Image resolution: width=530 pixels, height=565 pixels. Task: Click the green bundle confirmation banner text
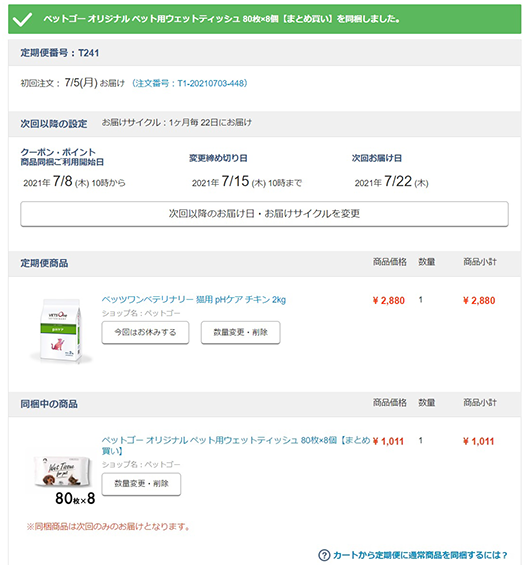click(222, 19)
